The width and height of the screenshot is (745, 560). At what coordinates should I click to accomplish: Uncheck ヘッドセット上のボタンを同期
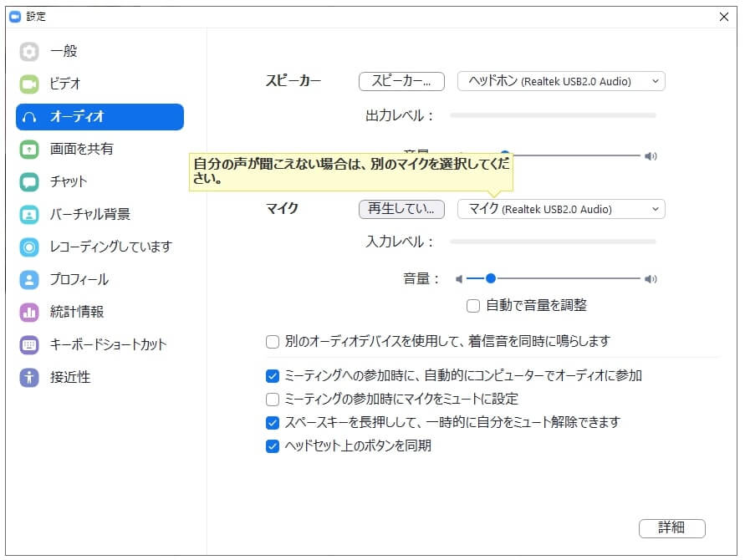click(273, 446)
